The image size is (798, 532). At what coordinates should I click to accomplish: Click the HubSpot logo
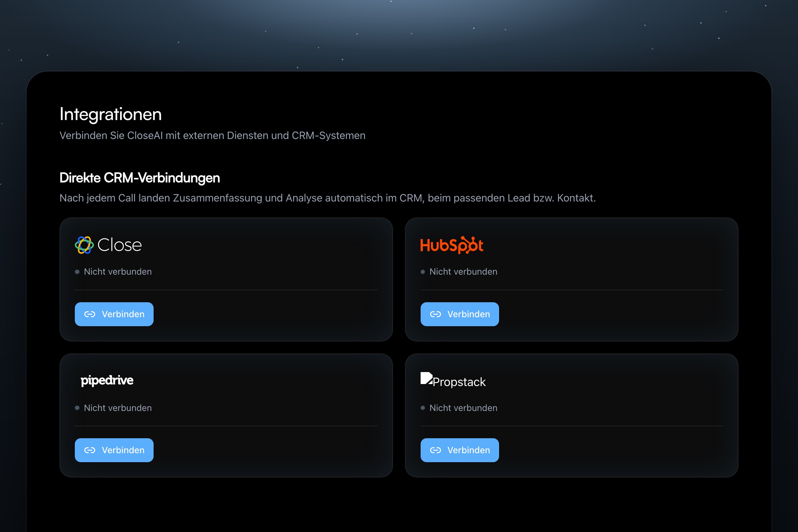pyautogui.click(x=452, y=245)
